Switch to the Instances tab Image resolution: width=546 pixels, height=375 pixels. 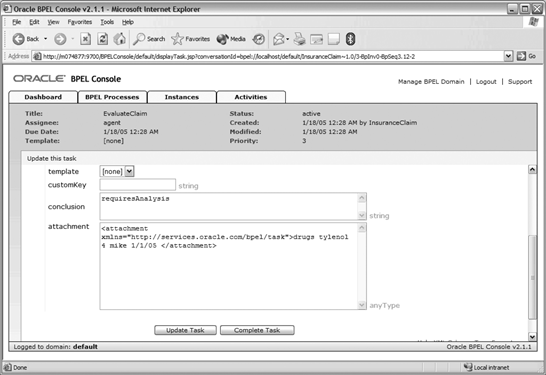pos(181,97)
